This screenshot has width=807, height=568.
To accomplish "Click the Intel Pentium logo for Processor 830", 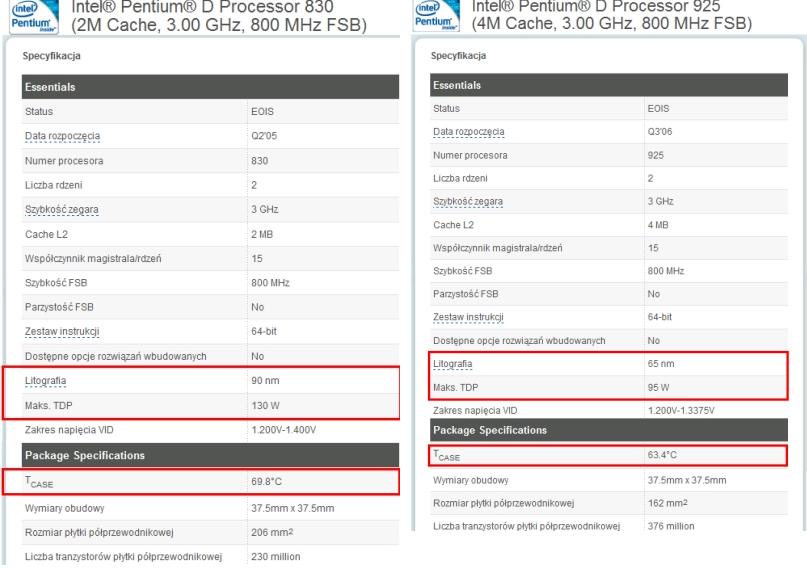I will point(34,16).
